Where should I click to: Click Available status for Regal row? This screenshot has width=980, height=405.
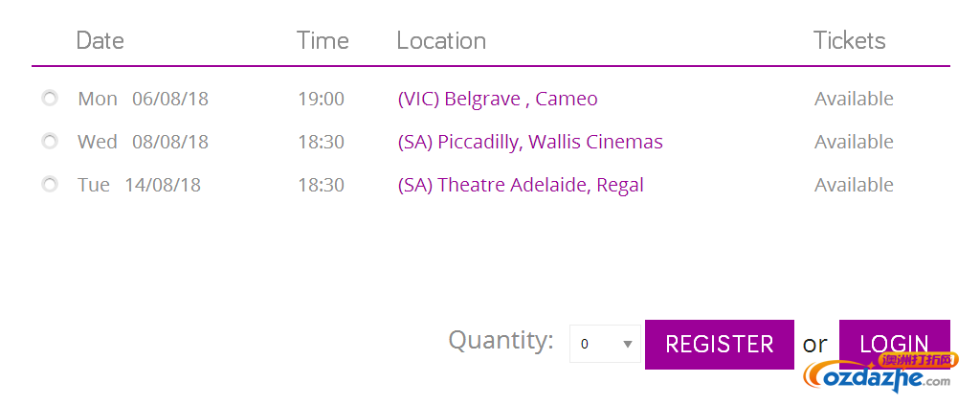pyautogui.click(x=854, y=185)
